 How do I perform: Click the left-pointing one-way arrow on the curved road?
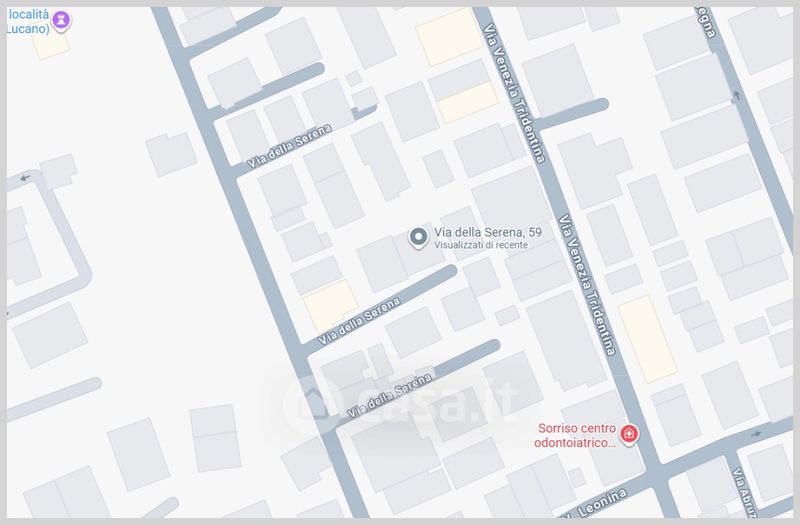pyautogui.click(x=24, y=178)
